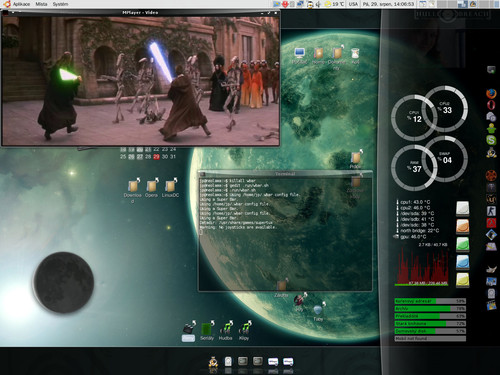Open the Aplikace menu
The width and height of the screenshot is (500, 375).
point(21,4)
